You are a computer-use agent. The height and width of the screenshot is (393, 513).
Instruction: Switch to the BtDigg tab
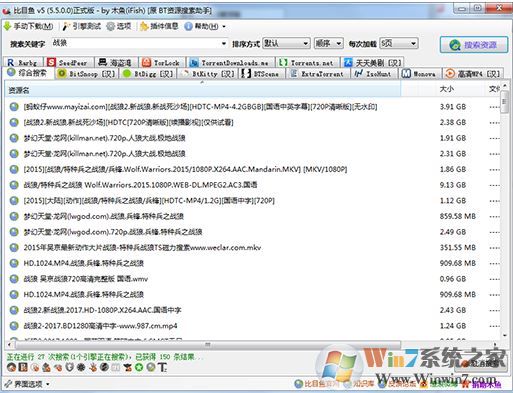(148, 74)
